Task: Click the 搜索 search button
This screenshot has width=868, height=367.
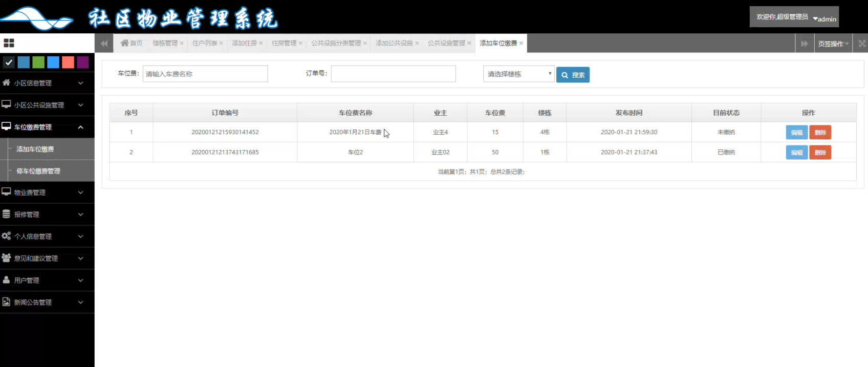Action: 573,75
